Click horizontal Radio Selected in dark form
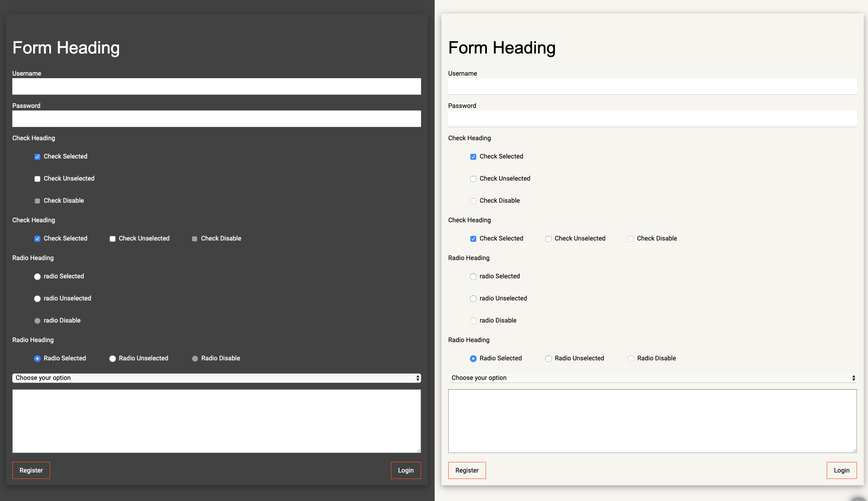 (x=37, y=359)
